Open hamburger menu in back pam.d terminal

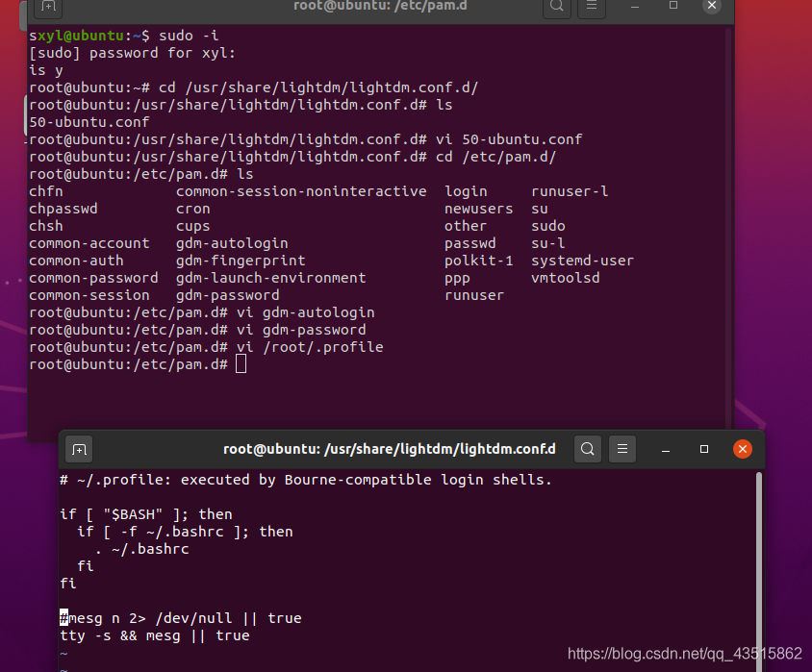[592, 6]
